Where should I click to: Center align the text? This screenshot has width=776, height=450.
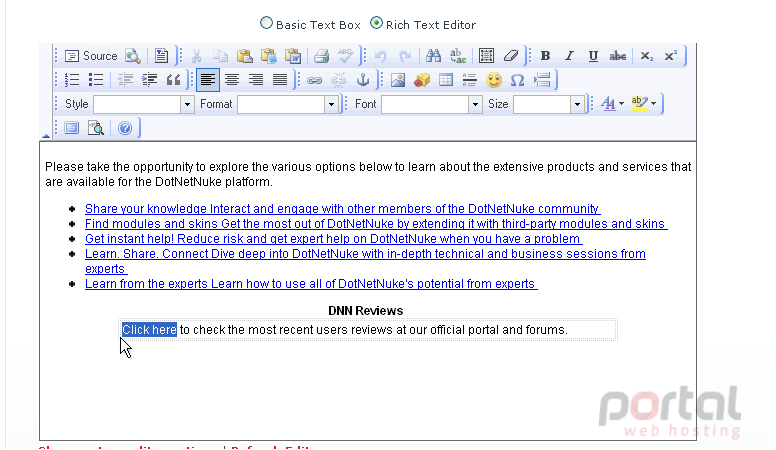[x=232, y=80]
